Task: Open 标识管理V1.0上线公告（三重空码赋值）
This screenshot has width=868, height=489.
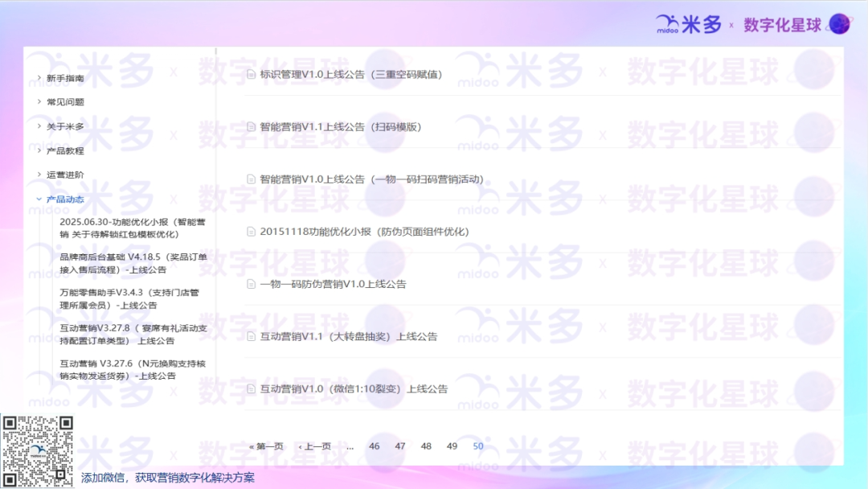Action: [351, 74]
